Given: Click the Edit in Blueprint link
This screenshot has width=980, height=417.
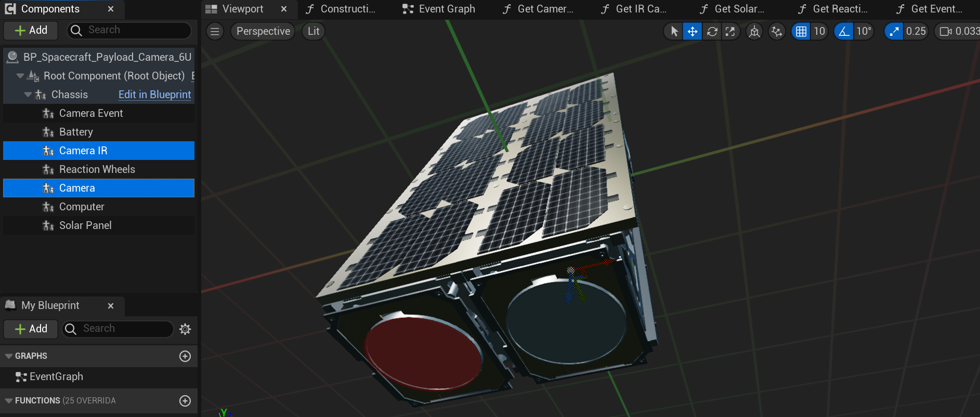Looking at the screenshot, I should pos(154,95).
